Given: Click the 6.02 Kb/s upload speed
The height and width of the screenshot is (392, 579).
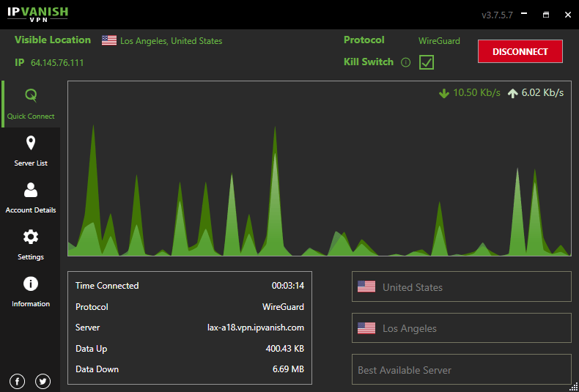Looking at the screenshot, I should [x=542, y=92].
